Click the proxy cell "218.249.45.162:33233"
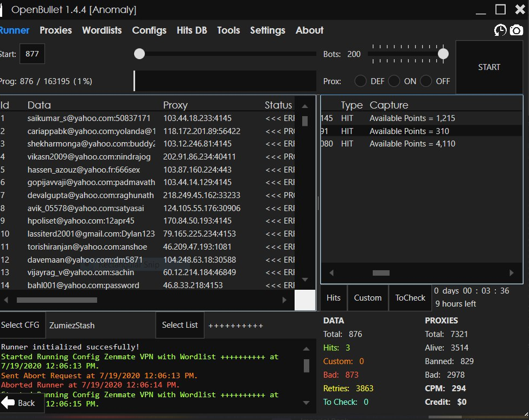The height and width of the screenshot is (420, 529). point(202,195)
